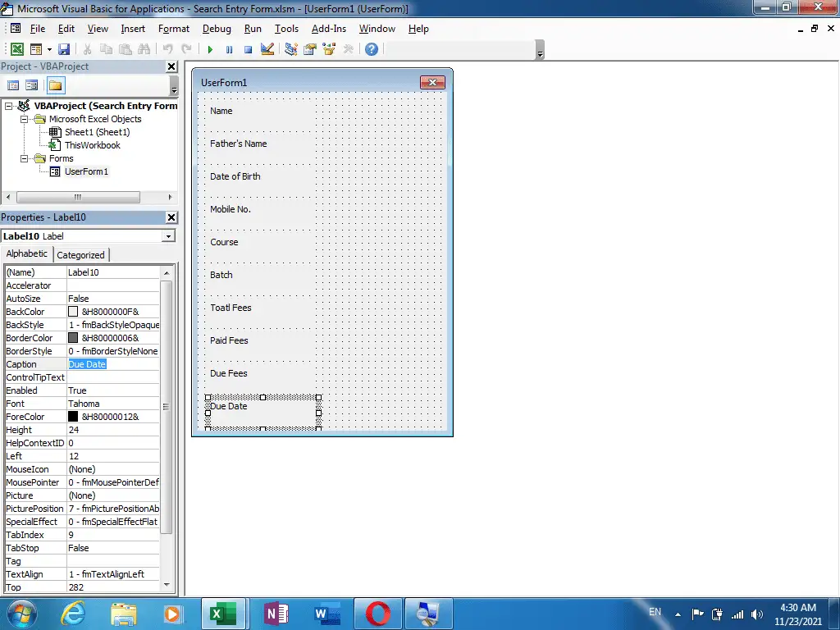Select the Name label on UserForm1
Screen dimensions: 840x630
[221, 111]
